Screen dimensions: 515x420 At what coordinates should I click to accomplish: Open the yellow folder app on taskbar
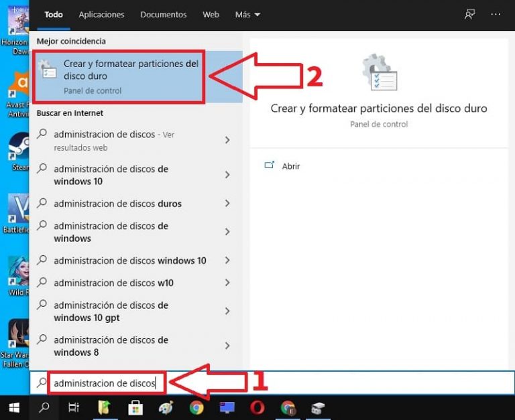pos(105,408)
